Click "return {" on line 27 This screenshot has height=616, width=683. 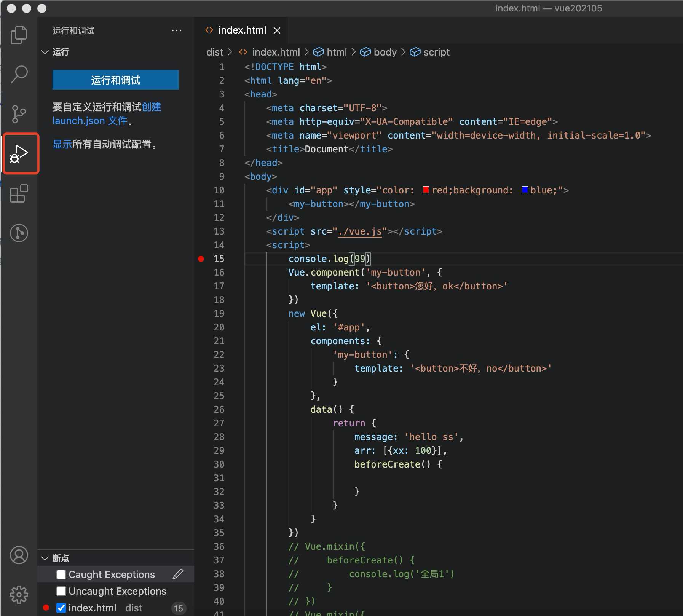(x=354, y=423)
